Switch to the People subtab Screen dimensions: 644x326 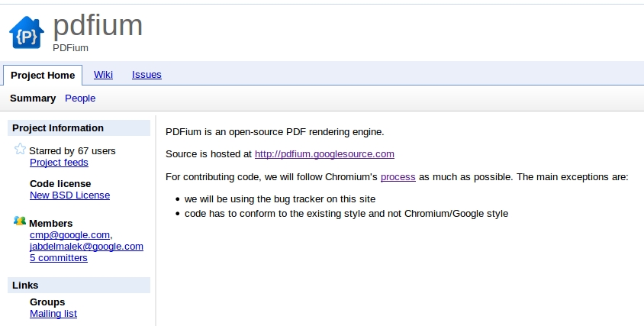(80, 98)
